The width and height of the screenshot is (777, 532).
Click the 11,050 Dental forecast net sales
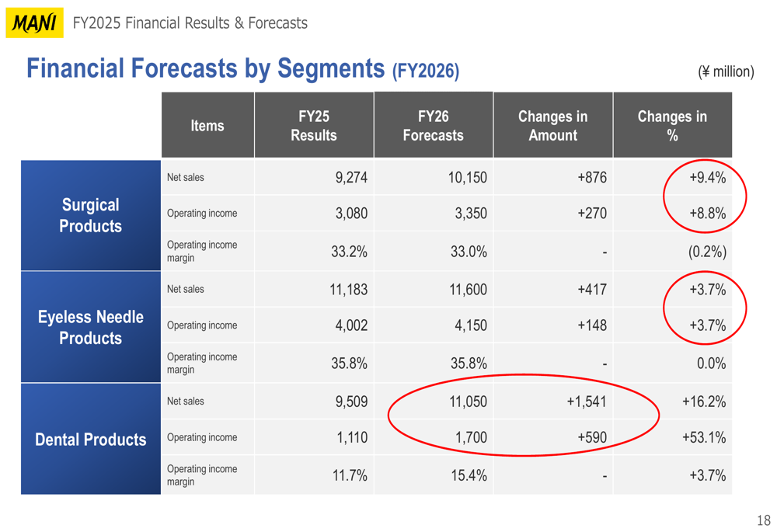[x=467, y=402]
